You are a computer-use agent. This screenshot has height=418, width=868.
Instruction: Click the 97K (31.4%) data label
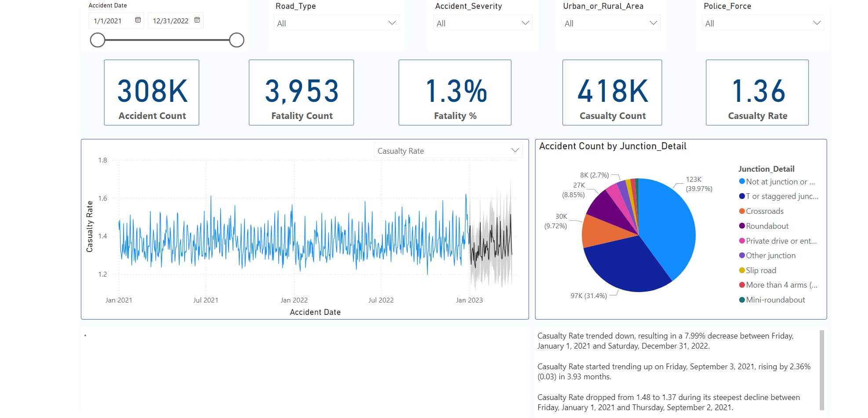(588, 296)
